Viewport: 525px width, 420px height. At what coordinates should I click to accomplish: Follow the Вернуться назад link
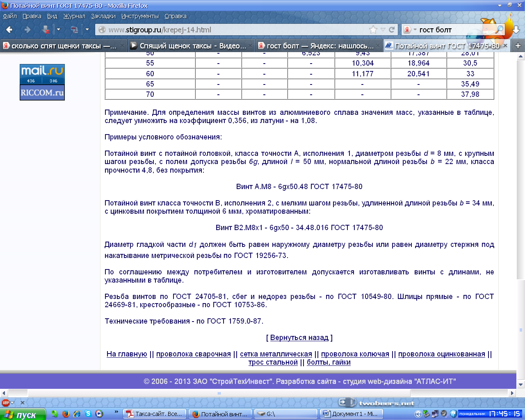[299, 338]
